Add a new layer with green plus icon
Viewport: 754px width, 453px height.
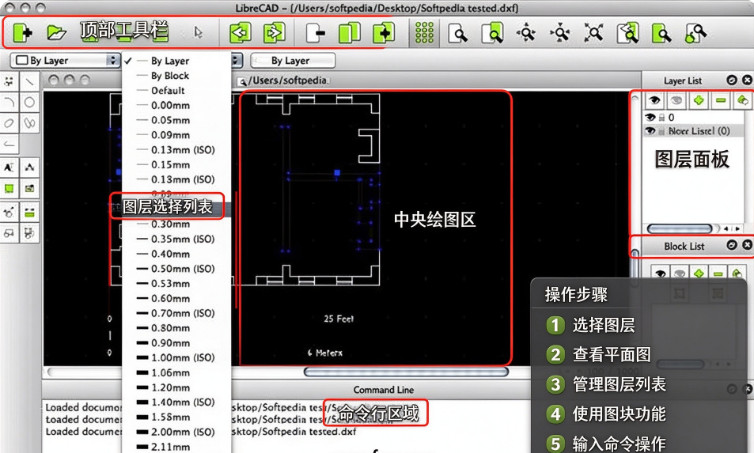pos(699,100)
